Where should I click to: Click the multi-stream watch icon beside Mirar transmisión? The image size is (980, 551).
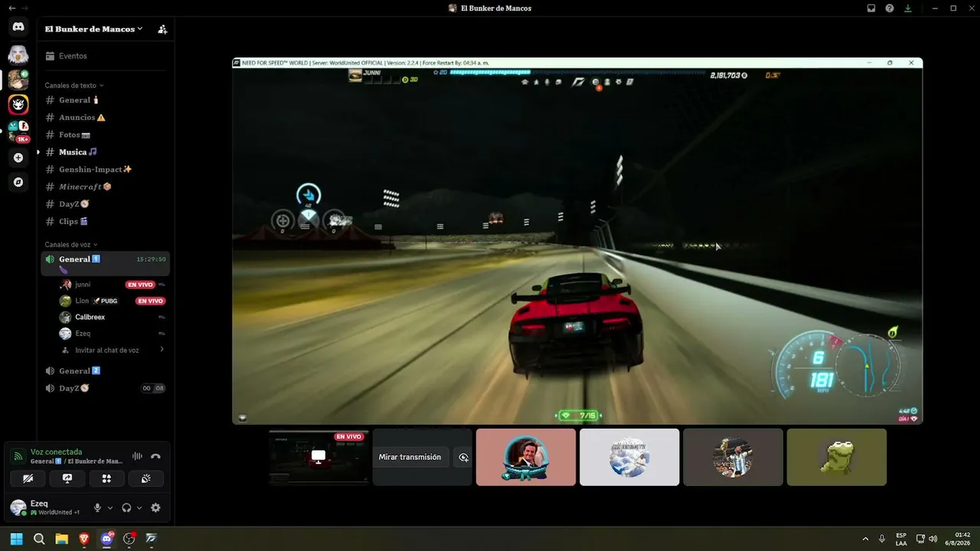463,457
